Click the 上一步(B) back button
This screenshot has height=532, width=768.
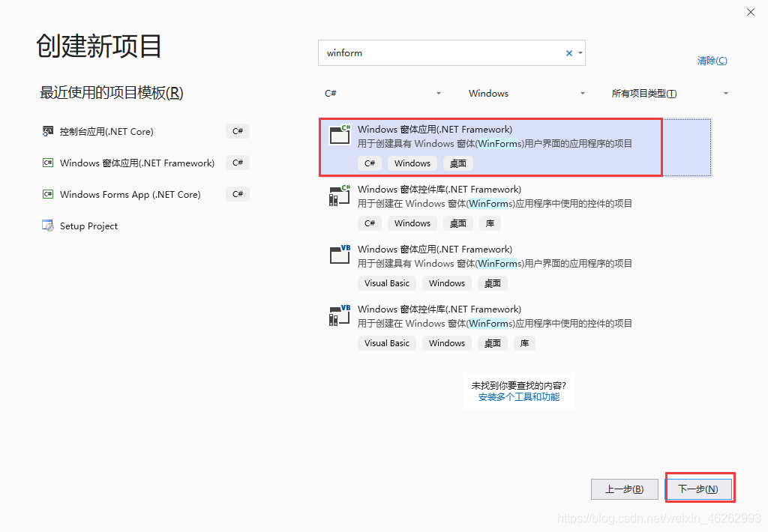click(x=625, y=489)
